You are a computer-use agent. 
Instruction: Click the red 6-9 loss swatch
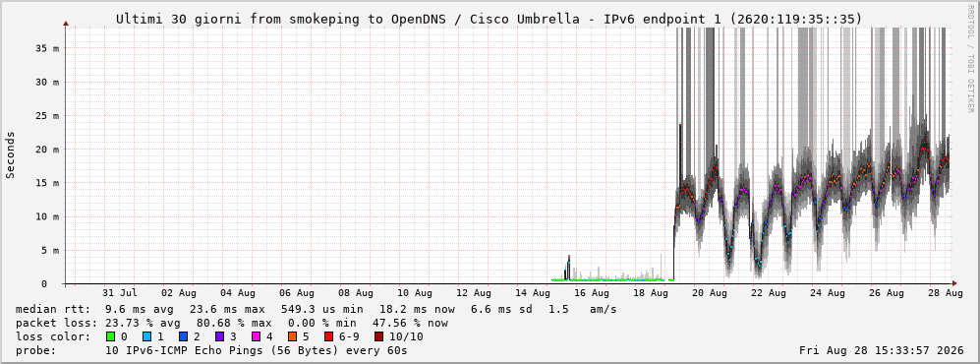pyautogui.click(x=328, y=336)
